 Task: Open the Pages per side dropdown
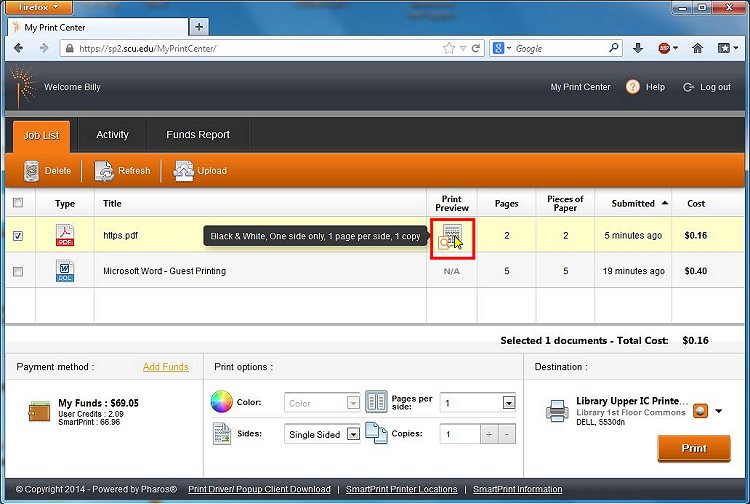tap(477, 403)
